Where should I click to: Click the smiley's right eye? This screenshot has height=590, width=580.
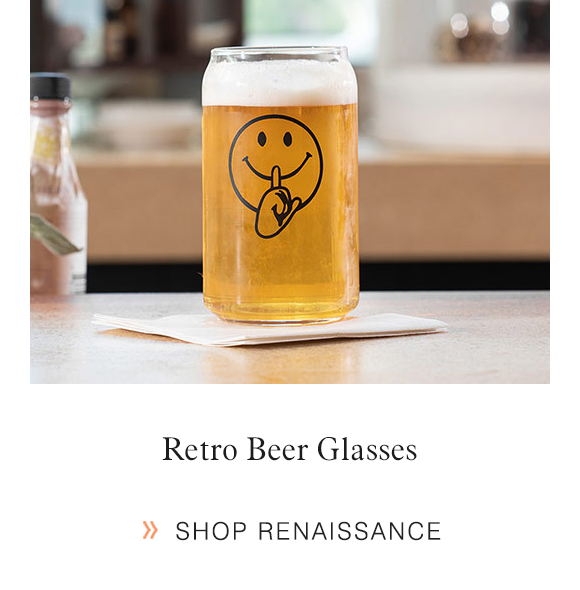288,139
